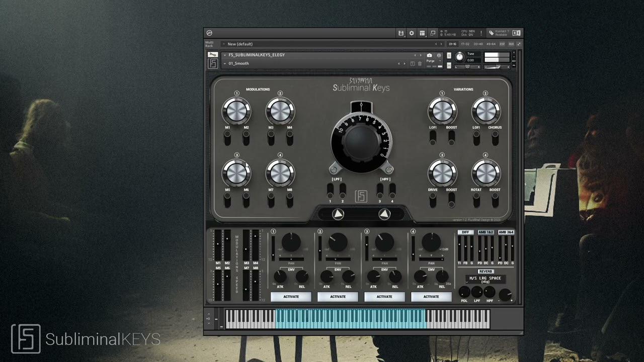Click the Kontakt 7 Available tag
Image resolution: width=644 pixels, height=362 pixels.
click(498, 33)
